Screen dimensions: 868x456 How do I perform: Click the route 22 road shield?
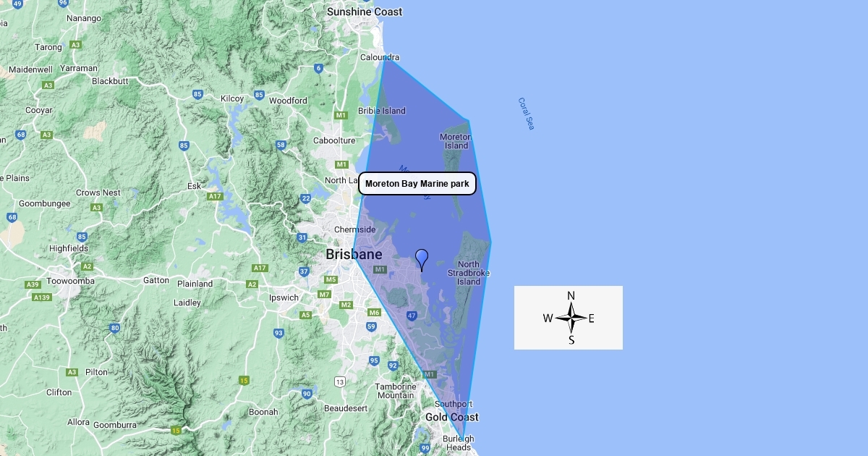click(305, 198)
